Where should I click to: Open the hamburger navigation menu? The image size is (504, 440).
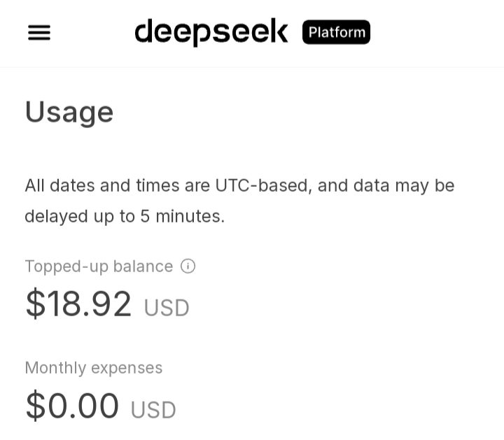click(x=39, y=33)
